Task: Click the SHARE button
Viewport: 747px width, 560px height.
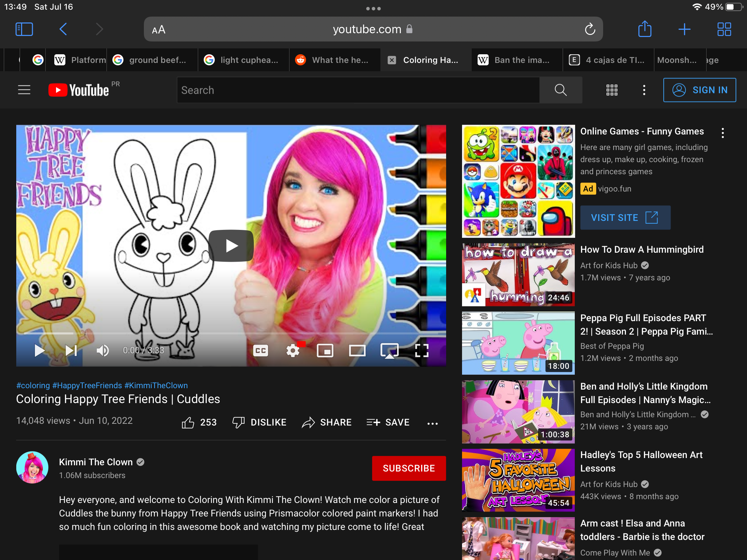Action: [326, 422]
